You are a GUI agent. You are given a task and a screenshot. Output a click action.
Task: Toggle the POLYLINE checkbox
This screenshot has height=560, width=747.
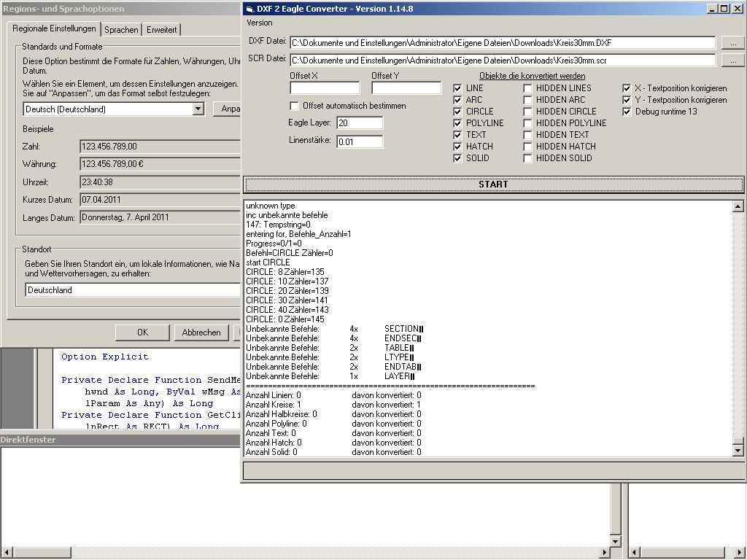tap(457, 123)
